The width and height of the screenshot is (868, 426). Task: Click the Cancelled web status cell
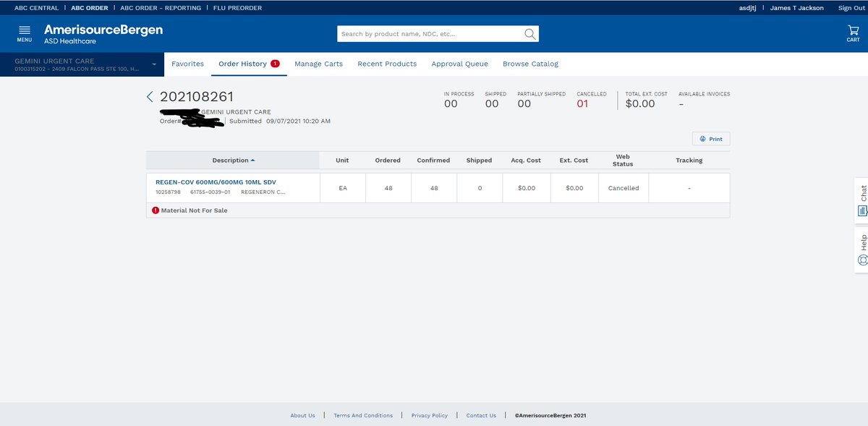623,188
